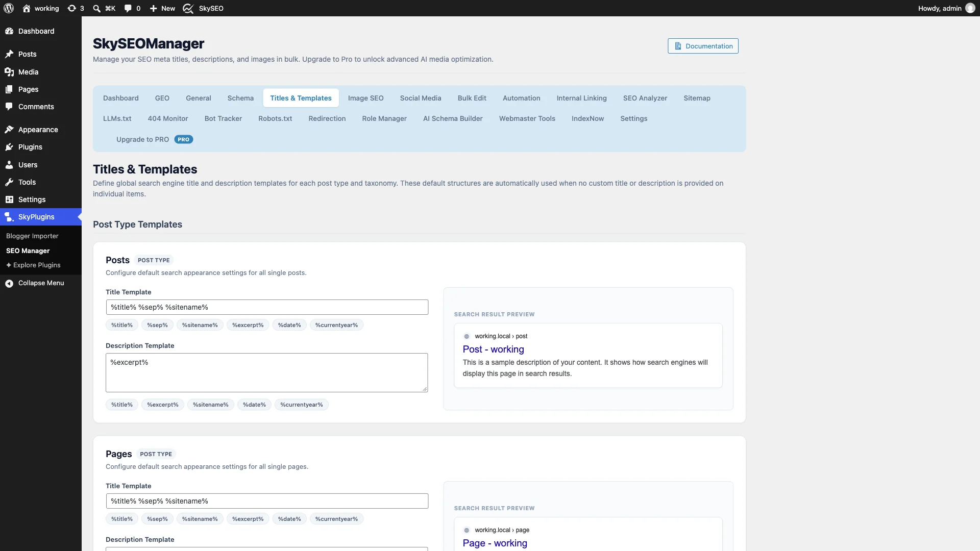Switch to the Schema tab
Screen dimensions: 980x551
(x=240, y=98)
